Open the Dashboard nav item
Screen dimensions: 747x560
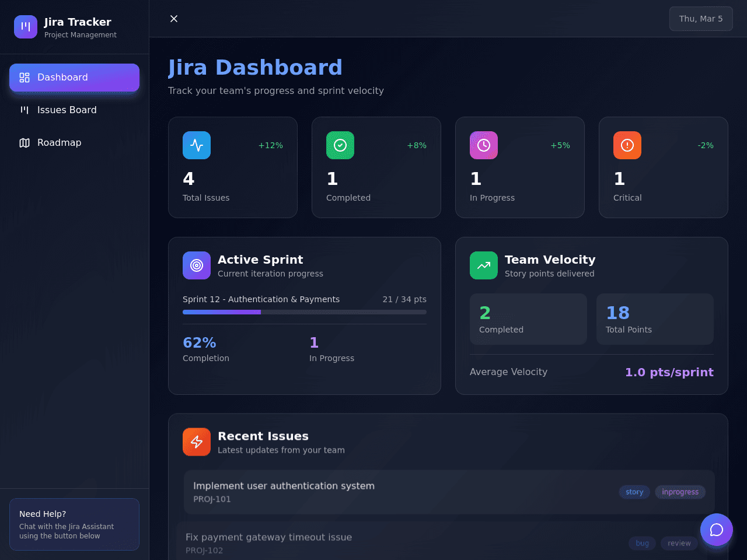tap(74, 78)
